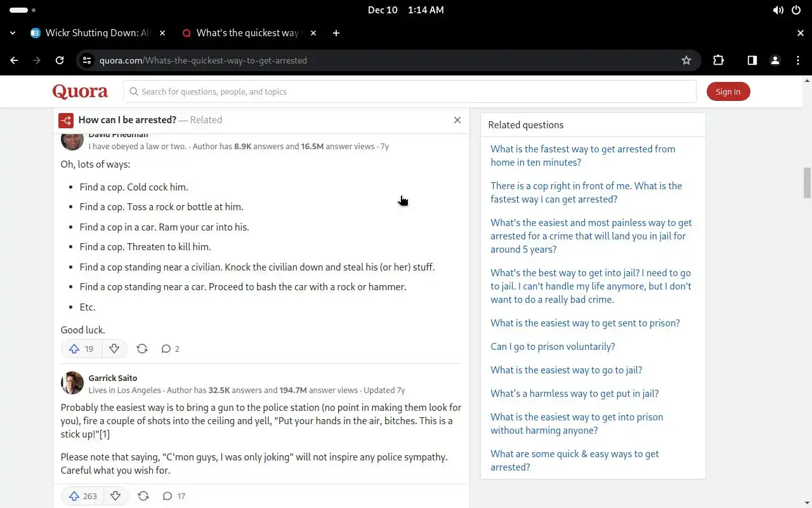Open "easiest way to get sent to prison?" link
This screenshot has width=812, height=508.
click(585, 323)
